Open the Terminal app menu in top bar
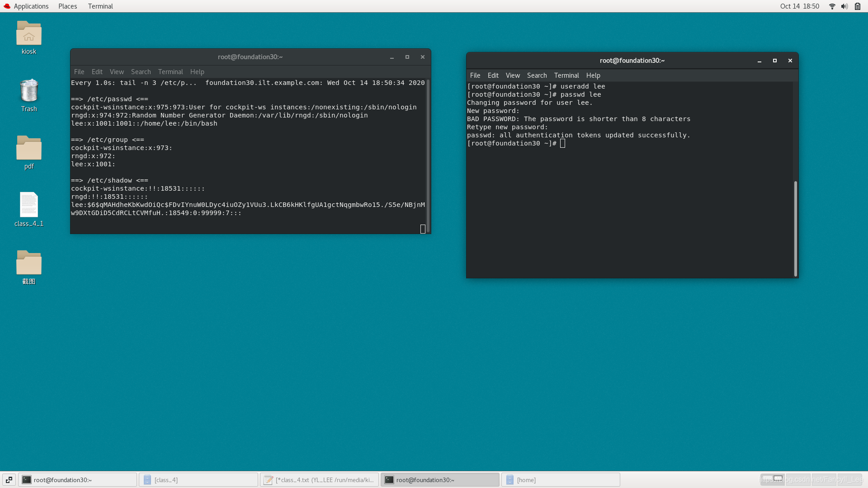The width and height of the screenshot is (868, 488). 100,6
